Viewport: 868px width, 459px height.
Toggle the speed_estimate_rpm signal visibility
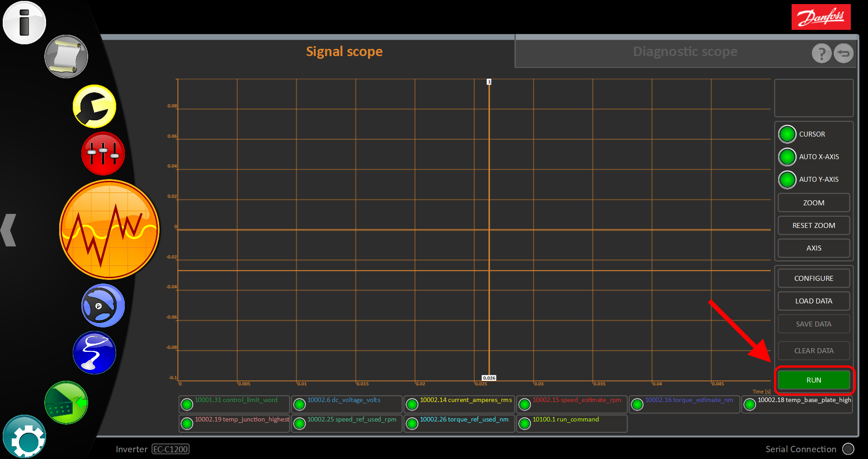[524, 404]
